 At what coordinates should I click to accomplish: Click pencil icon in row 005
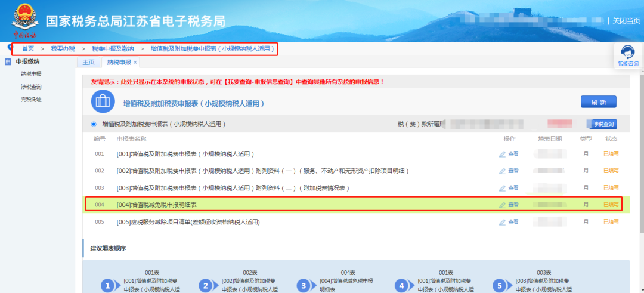502,222
